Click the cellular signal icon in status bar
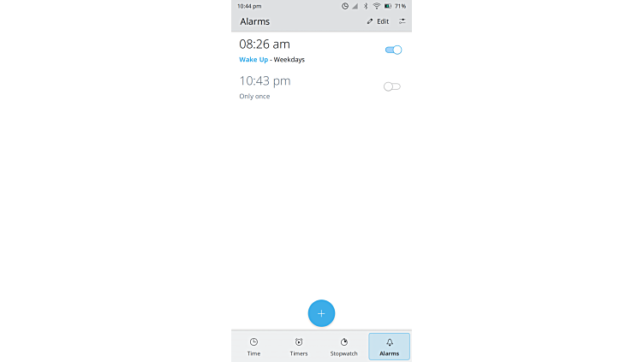The height and width of the screenshot is (362, 644). (355, 6)
